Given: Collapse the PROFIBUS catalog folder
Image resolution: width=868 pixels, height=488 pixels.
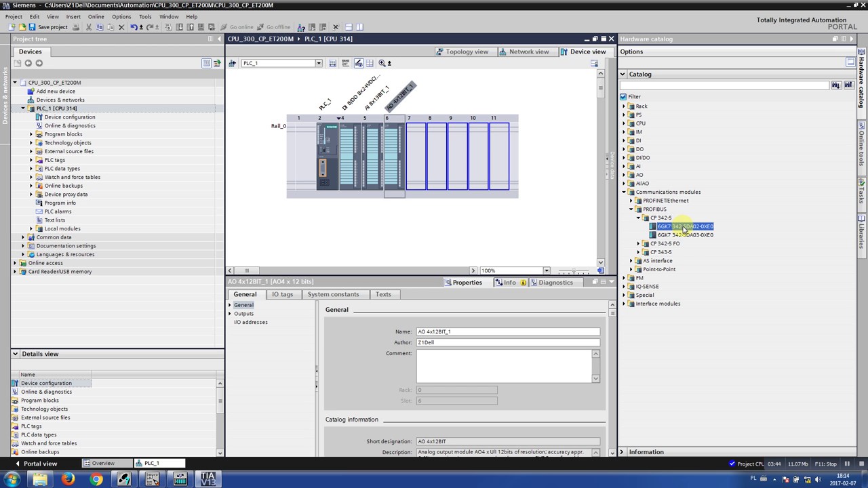Looking at the screenshot, I should pyautogui.click(x=631, y=209).
